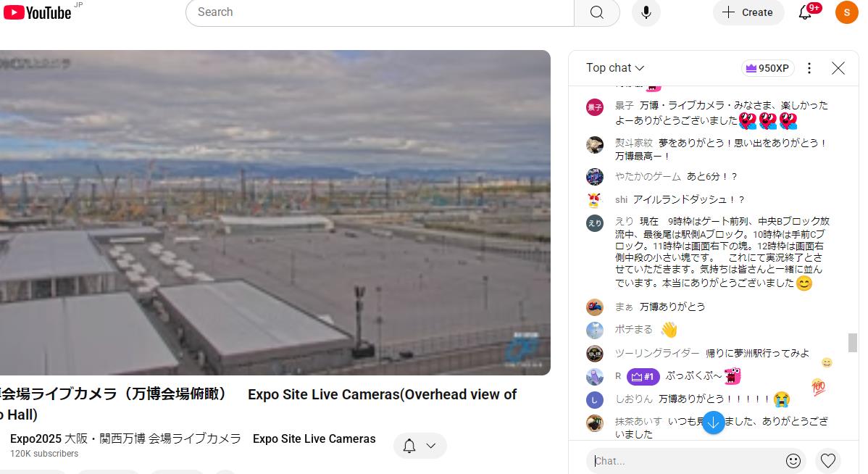Click the live camera video player
The image size is (868, 474).
tap(274, 212)
